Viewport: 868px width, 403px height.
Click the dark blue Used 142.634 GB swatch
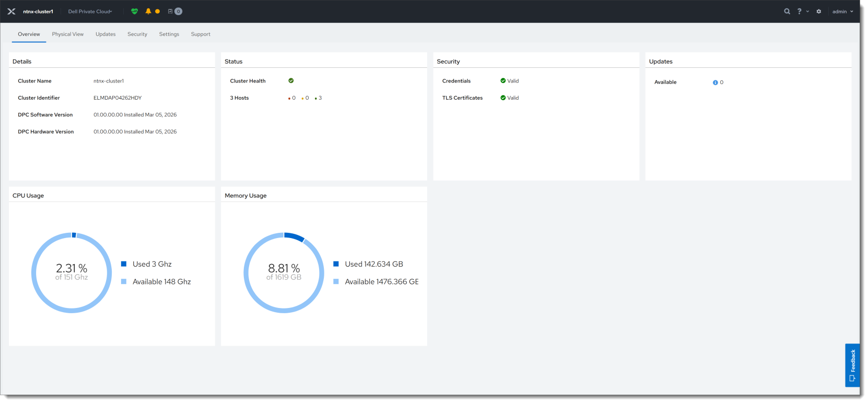(336, 264)
